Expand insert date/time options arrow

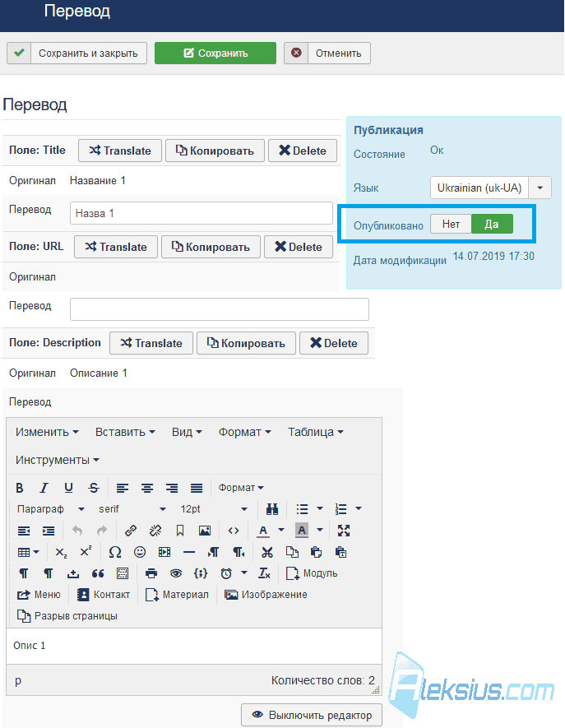(244, 573)
